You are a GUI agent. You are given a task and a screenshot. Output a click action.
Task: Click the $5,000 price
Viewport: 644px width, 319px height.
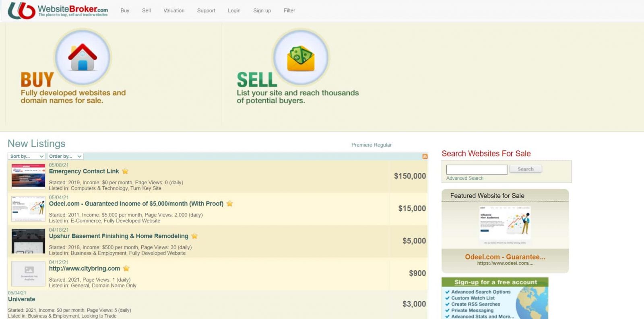414,241
